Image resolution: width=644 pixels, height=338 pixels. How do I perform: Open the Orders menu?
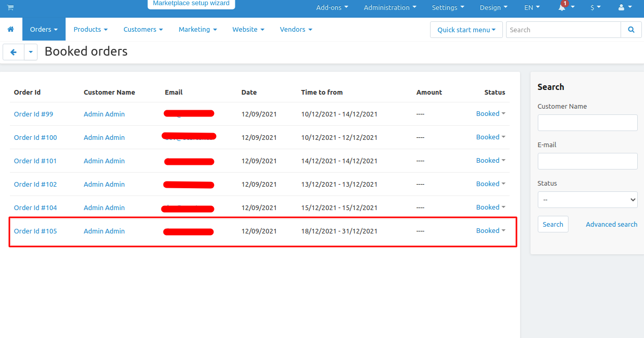(x=44, y=30)
